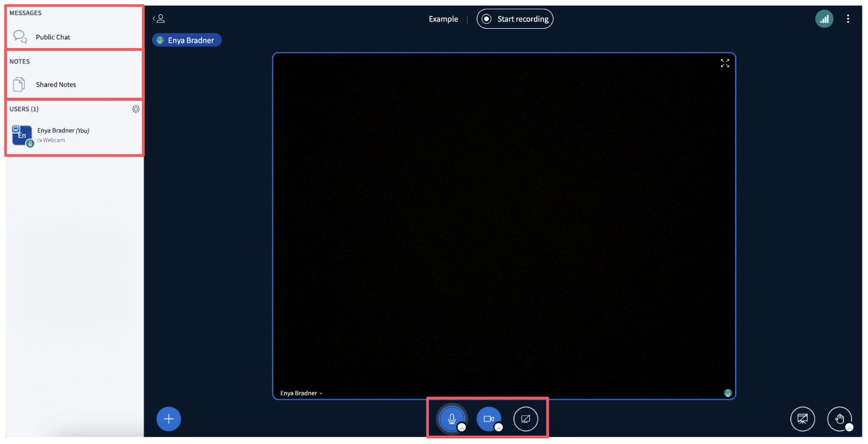Viewport: 868px width, 444px height.
Task: Start recording the session
Action: 515,19
